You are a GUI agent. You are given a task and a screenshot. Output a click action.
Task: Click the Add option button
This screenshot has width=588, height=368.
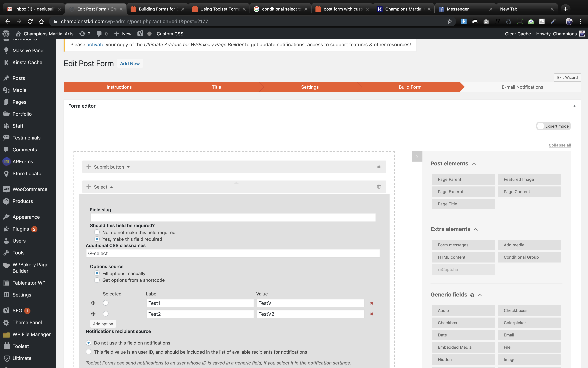point(103,324)
